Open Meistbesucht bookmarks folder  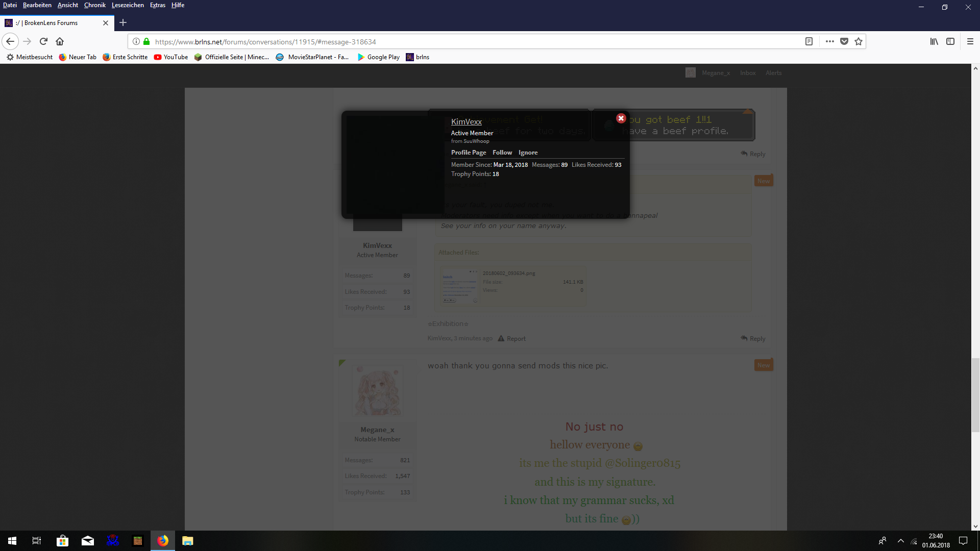point(30,57)
